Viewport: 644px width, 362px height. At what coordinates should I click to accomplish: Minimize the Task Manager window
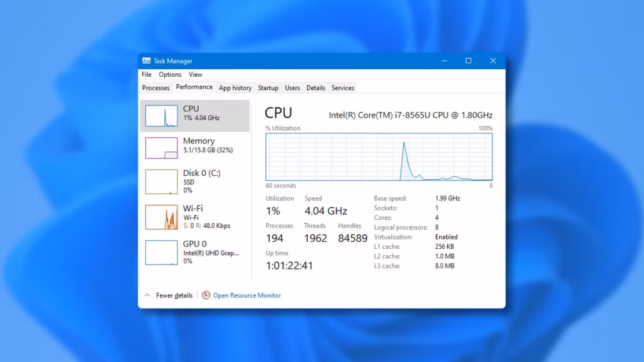pyautogui.click(x=445, y=61)
